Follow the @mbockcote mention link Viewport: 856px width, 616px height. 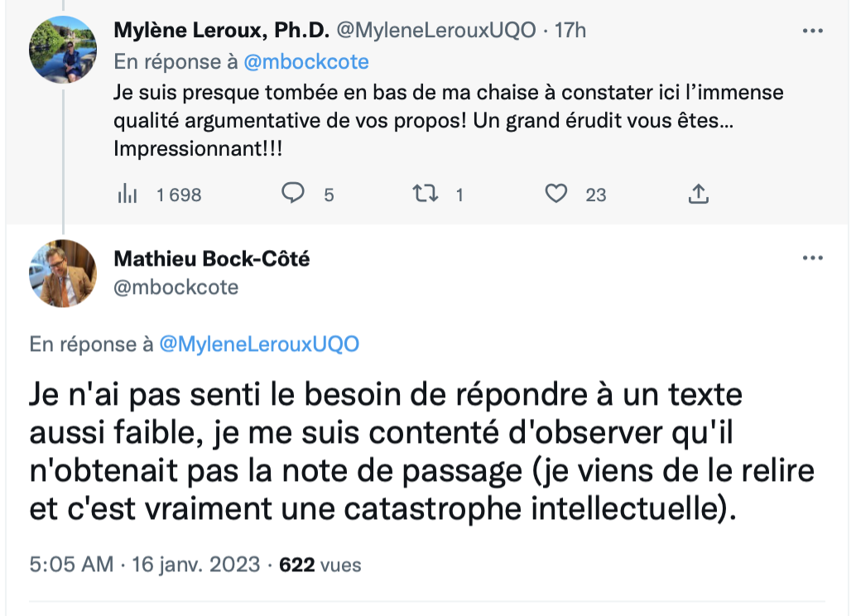tap(306, 62)
